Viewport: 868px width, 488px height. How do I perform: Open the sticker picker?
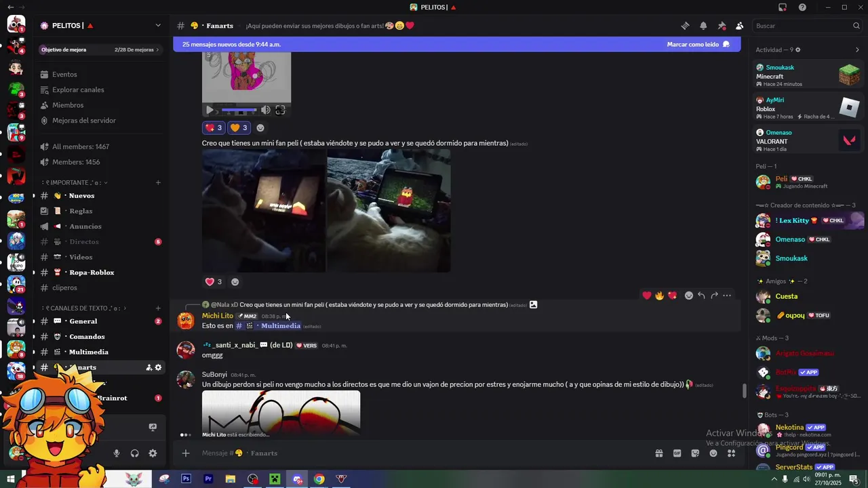695,453
